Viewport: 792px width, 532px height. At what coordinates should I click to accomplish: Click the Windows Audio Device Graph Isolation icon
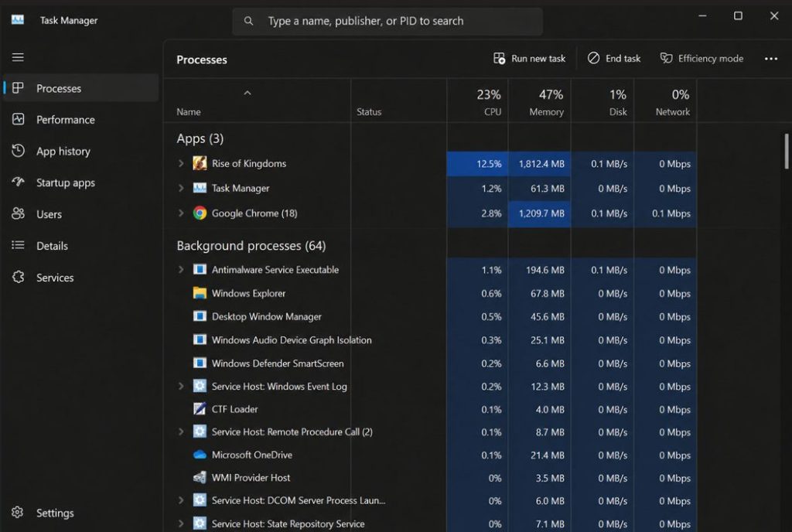click(200, 339)
